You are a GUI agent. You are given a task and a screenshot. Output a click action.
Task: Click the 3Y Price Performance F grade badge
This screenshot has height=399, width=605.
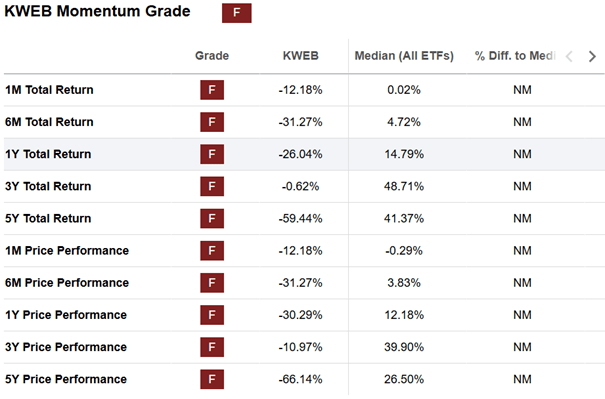(212, 347)
